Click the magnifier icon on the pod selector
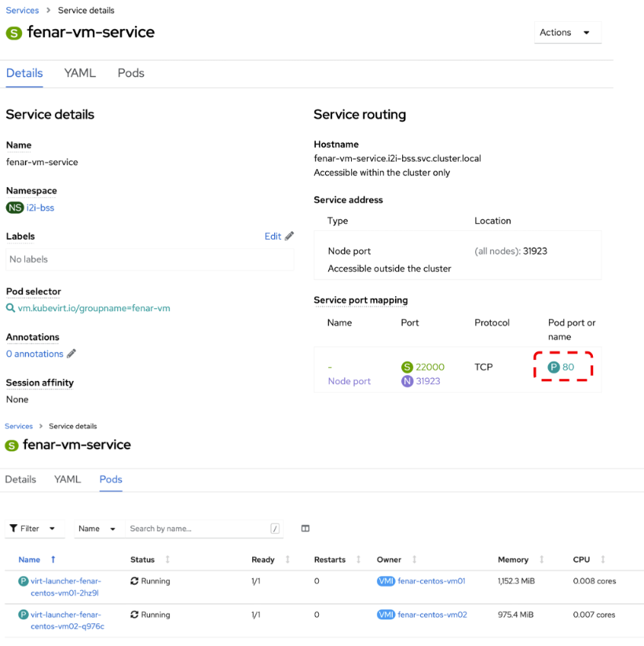The image size is (644, 646). [10, 308]
